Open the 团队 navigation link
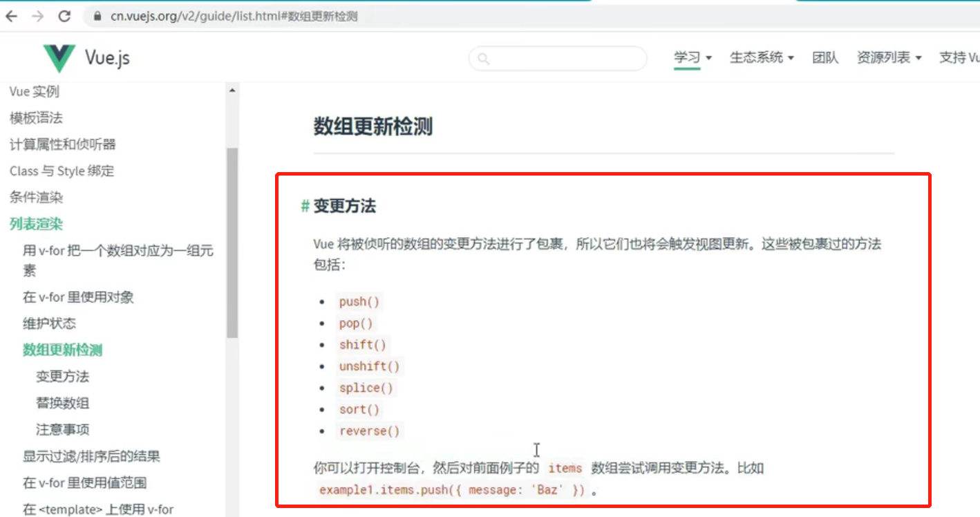Viewport: 980px width, 517px height. click(825, 58)
